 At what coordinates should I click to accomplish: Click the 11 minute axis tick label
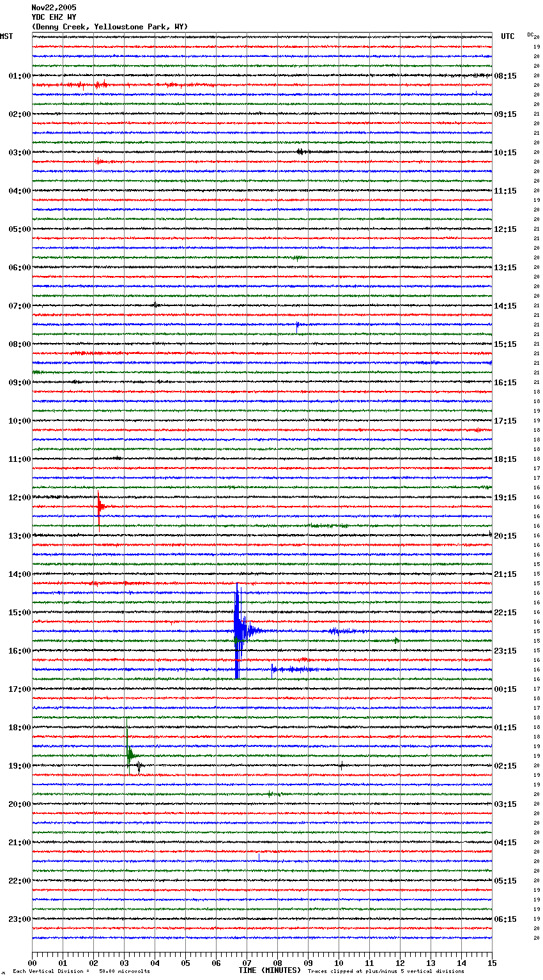tap(369, 963)
